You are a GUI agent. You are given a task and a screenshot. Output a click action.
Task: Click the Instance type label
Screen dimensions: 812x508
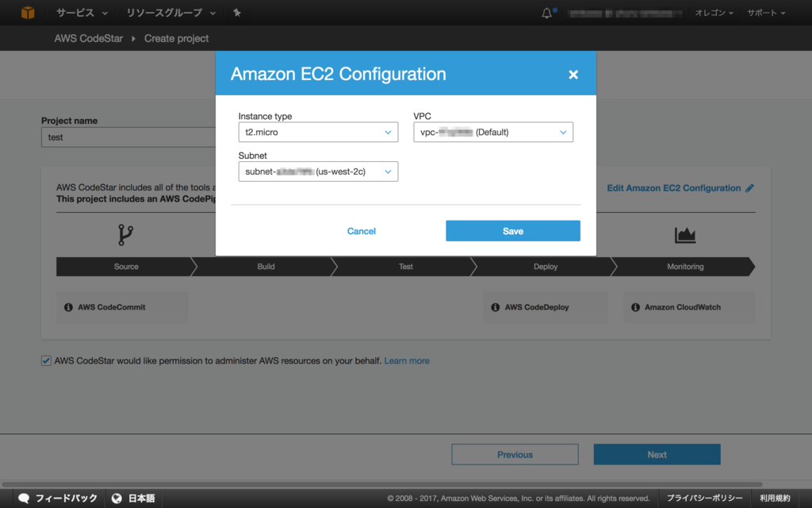coord(265,116)
